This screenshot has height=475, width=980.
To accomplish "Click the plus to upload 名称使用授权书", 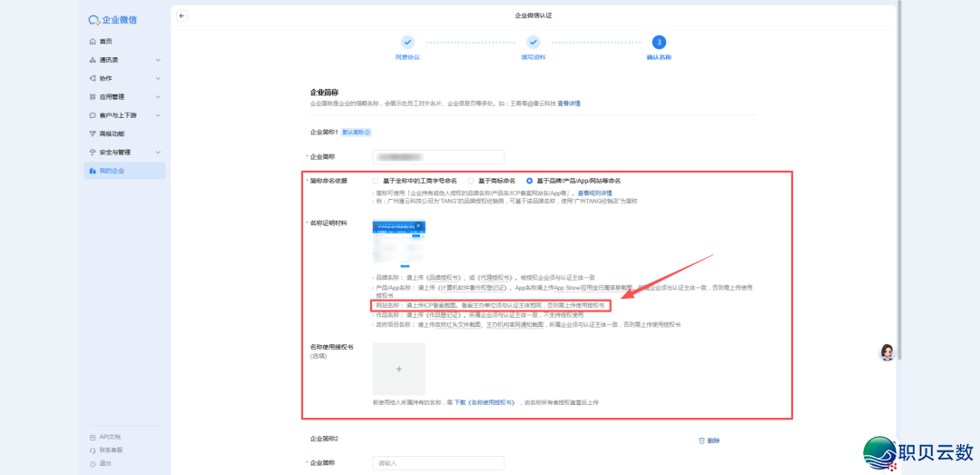I will (x=398, y=370).
